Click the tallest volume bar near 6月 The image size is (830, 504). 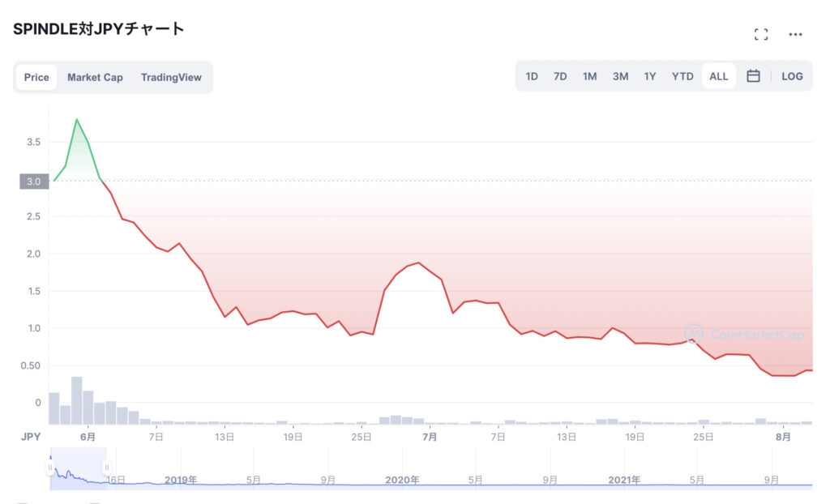pos(77,400)
